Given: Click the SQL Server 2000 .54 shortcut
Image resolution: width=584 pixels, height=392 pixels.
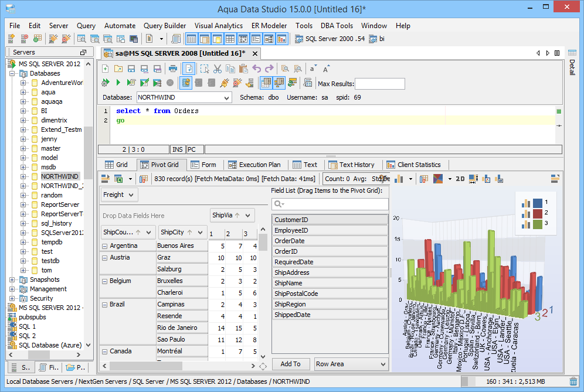Looking at the screenshot, I should tap(330, 39).
